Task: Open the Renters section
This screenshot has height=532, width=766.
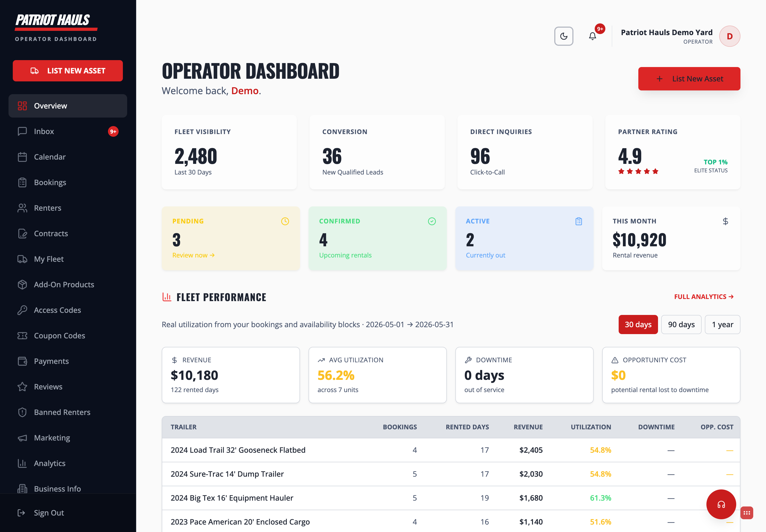Action: (68, 208)
